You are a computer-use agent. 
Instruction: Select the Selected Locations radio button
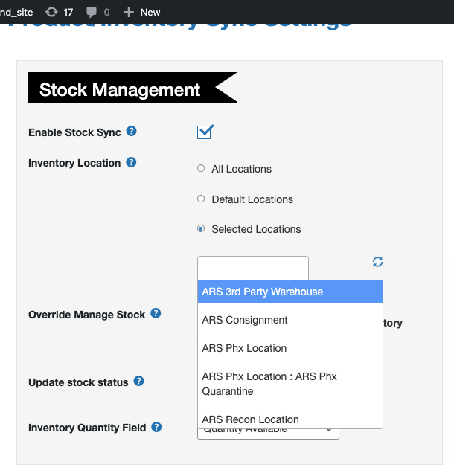click(201, 229)
